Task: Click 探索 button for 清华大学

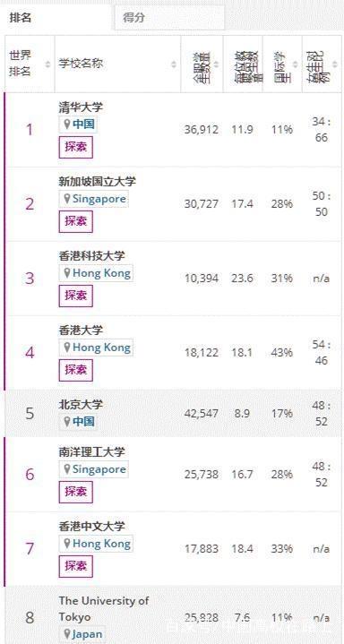Action: [76, 148]
